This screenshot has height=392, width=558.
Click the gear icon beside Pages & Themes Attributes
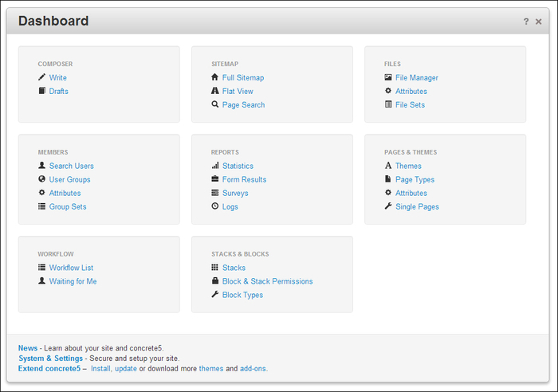coord(388,193)
